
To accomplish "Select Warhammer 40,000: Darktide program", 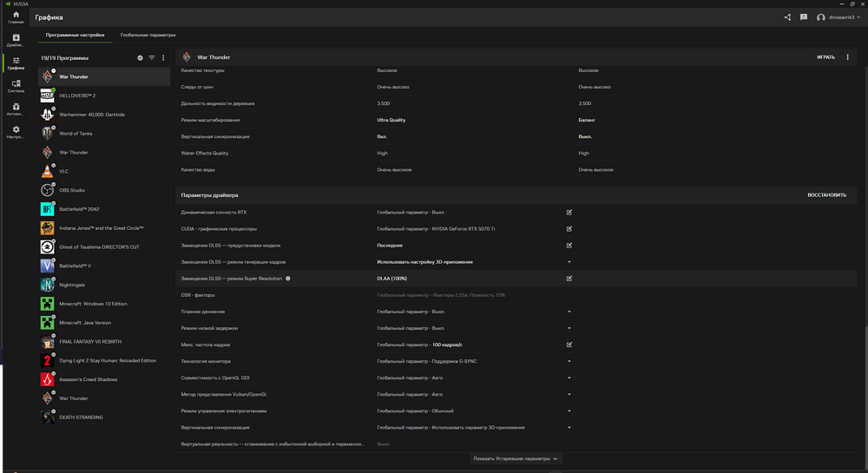I will (103, 115).
